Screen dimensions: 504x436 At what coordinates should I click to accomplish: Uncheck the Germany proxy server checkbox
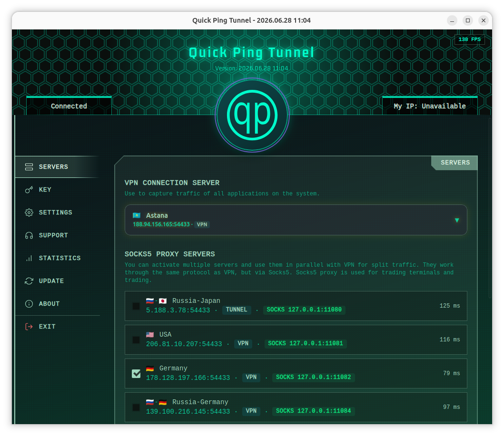136,373
